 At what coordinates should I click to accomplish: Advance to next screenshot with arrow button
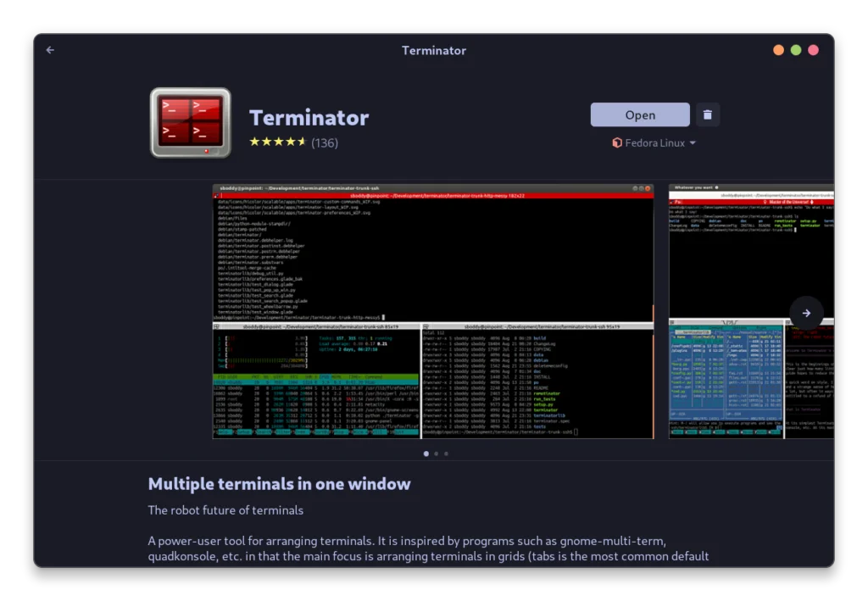(807, 313)
